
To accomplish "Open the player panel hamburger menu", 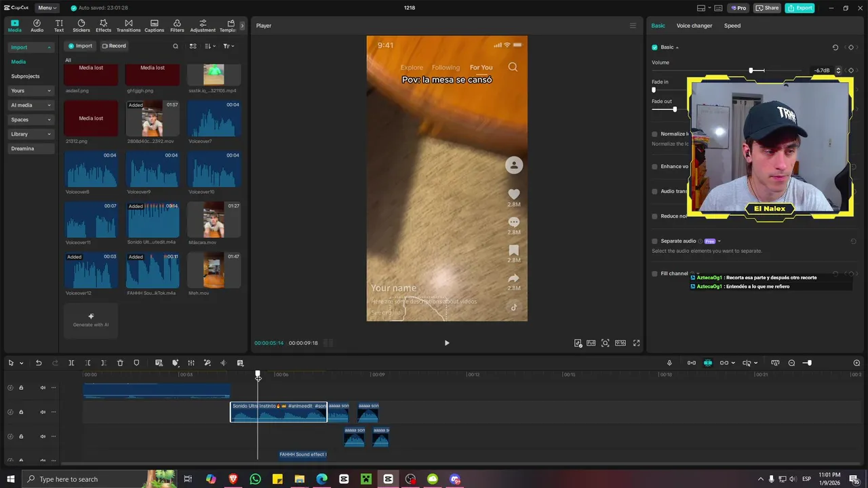I will click(633, 26).
